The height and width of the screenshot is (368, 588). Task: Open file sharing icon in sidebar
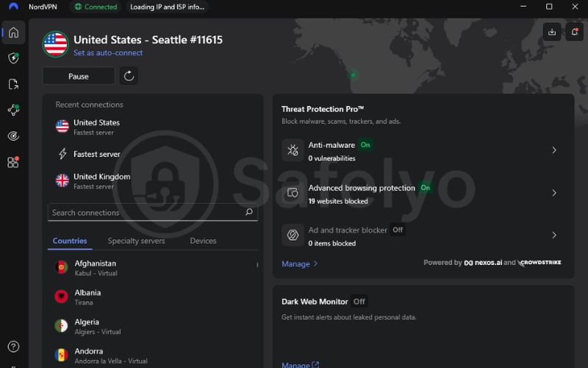pyautogui.click(x=13, y=84)
